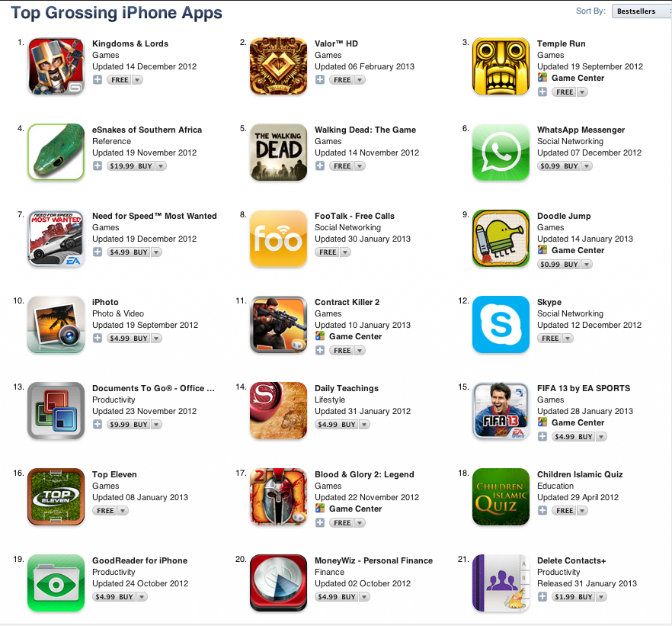Click the plus badge next to eSnakes price
Screen dimensions: 672x626
click(x=98, y=166)
